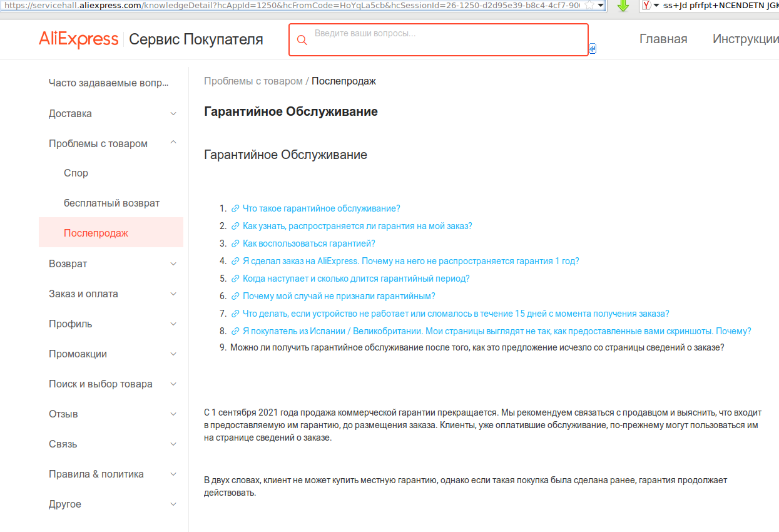Viewport: 779px width, 532px height.
Task: Open link Что такое гарантийное обслуживание?
Action: tap(322, 208)
